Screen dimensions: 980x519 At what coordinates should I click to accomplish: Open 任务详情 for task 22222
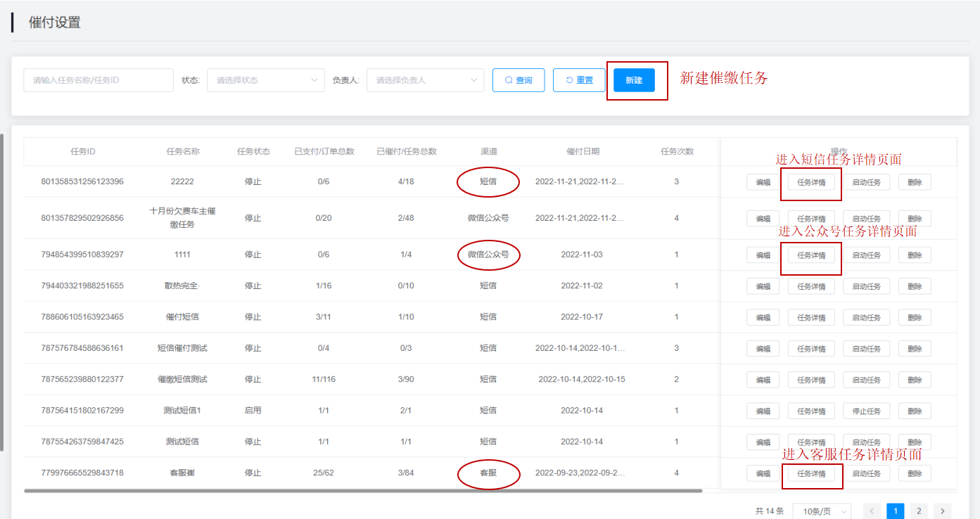(811, 182)
